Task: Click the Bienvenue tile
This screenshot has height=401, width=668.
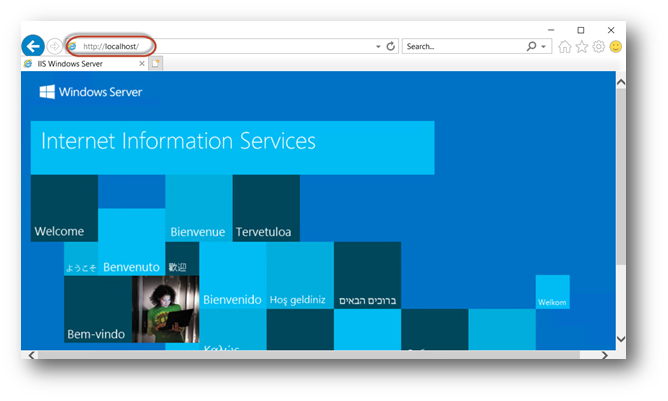Action: click(198, 209)
